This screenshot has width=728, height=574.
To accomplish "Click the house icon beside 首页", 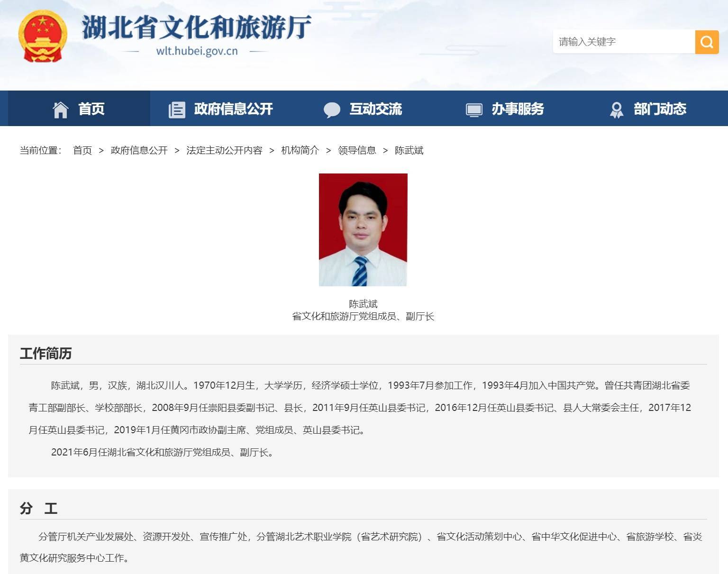I will pyautogui.click(x=61, y=109).
